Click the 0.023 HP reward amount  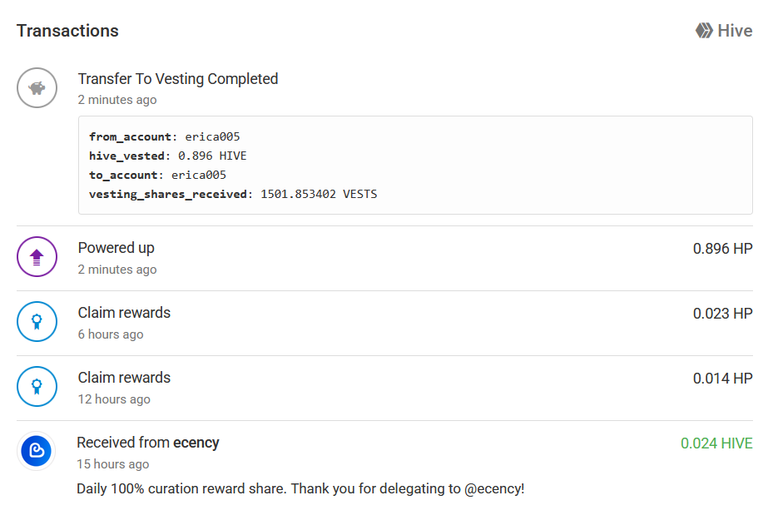(x=722, y=313)
